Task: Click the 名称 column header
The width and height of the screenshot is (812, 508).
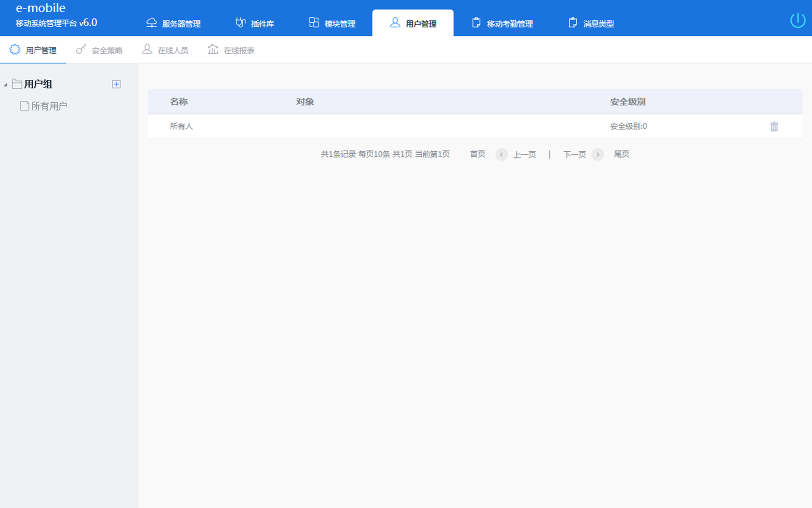Action: 179,102
